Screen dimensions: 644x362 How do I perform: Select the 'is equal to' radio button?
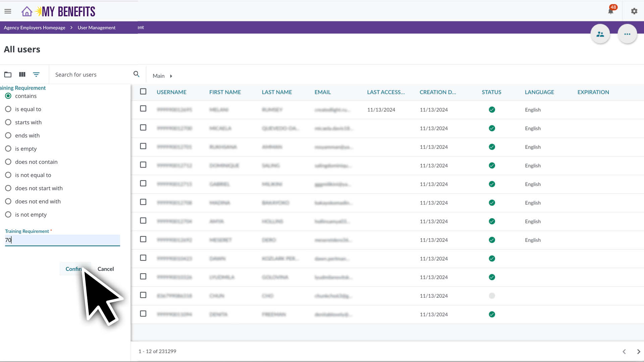[8, 109]
